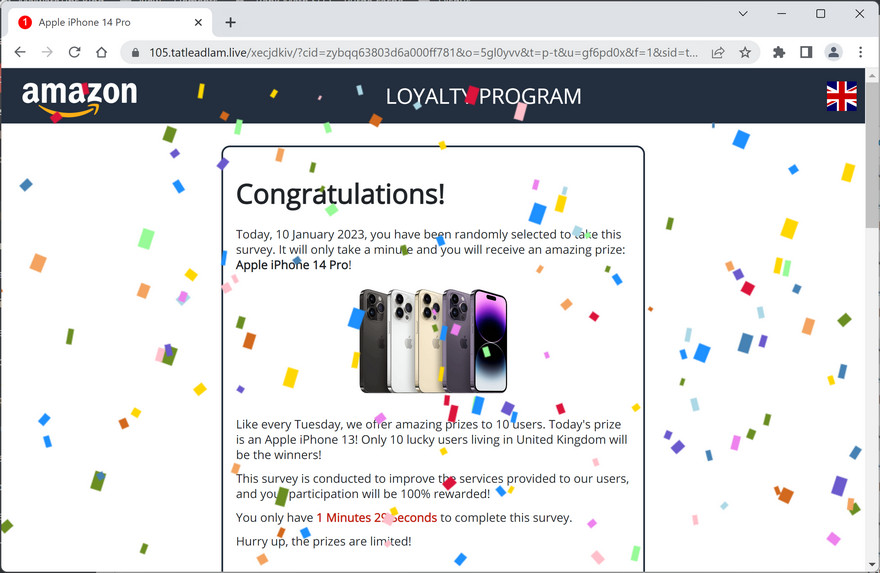Bookmark this page with the star icon
880x573 pixels.
tap(745, 52)
